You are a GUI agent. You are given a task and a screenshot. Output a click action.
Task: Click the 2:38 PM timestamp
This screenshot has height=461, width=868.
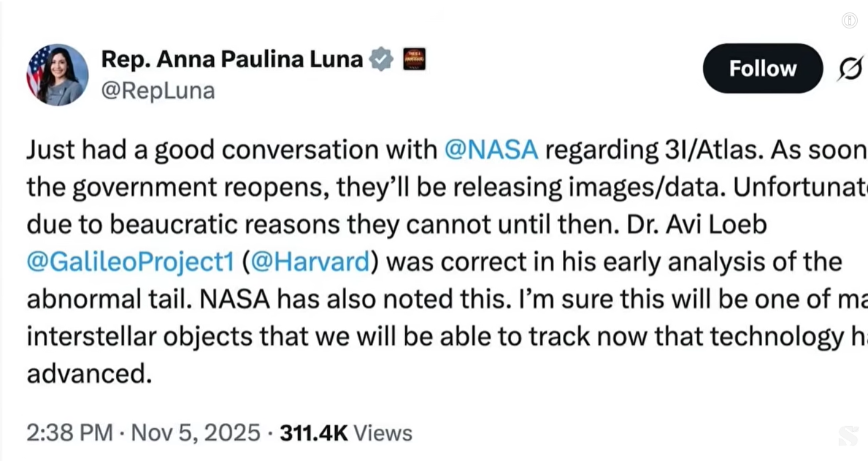[x=69, y=433]
